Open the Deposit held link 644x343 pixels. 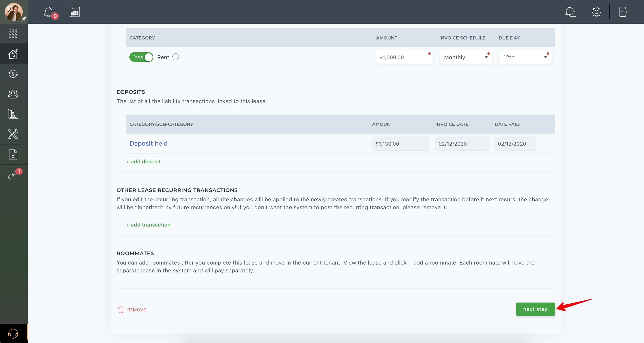click(148, 143)
